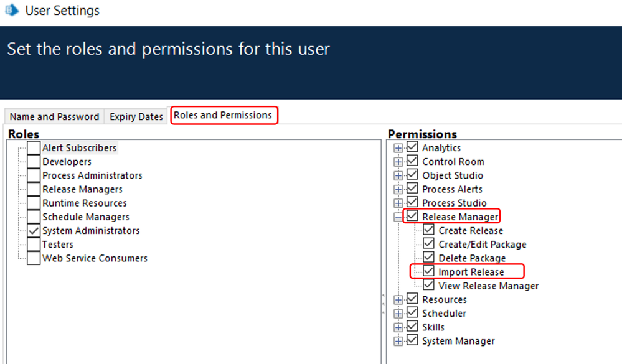
Task: Check the Developers role box
Action: coord(34,162)
